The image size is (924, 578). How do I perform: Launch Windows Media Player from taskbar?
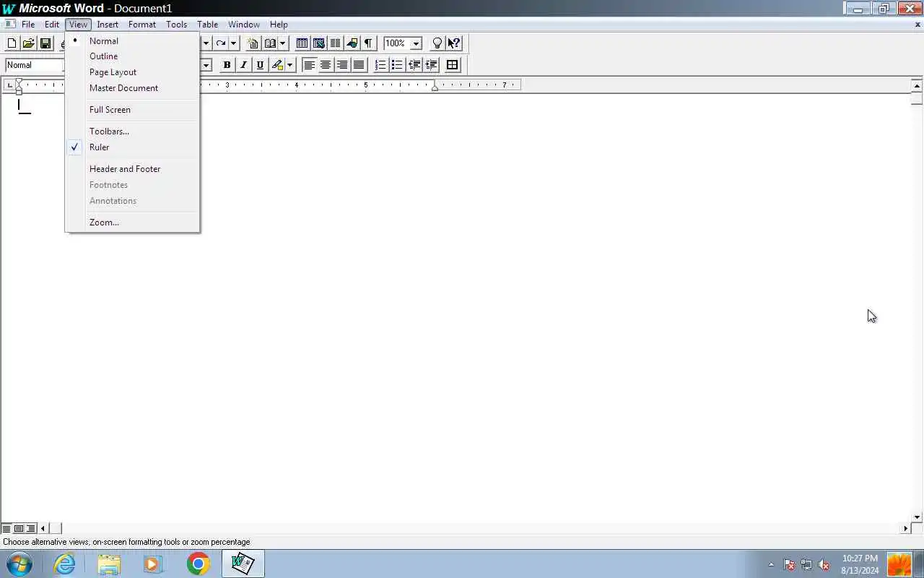[x=153, y=564]
